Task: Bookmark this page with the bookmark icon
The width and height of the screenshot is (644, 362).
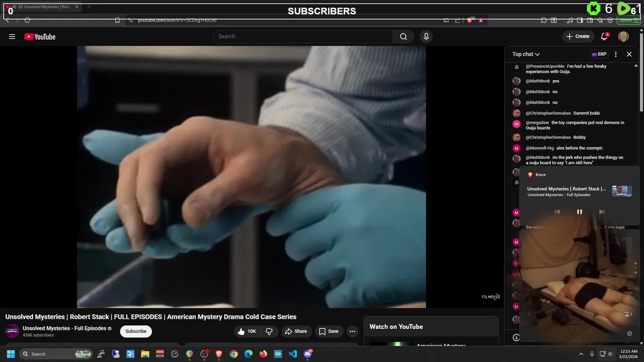Action: [117, 20]
